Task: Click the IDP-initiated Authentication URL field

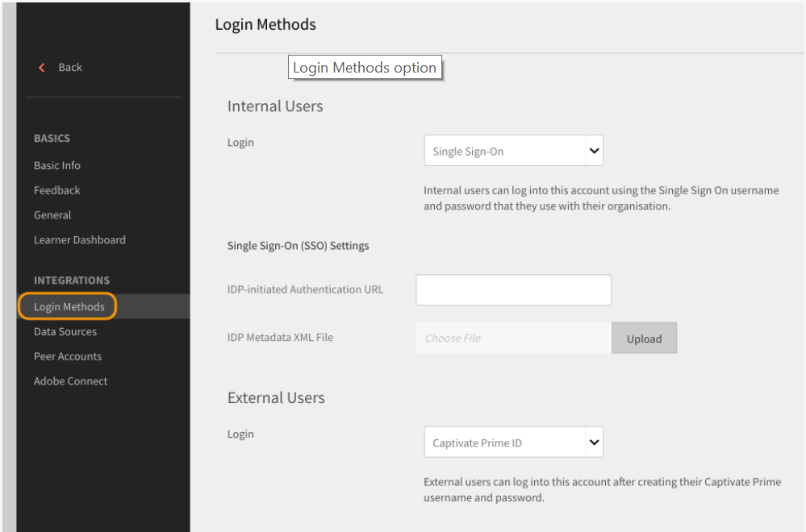Action: [x=513, y=290]
